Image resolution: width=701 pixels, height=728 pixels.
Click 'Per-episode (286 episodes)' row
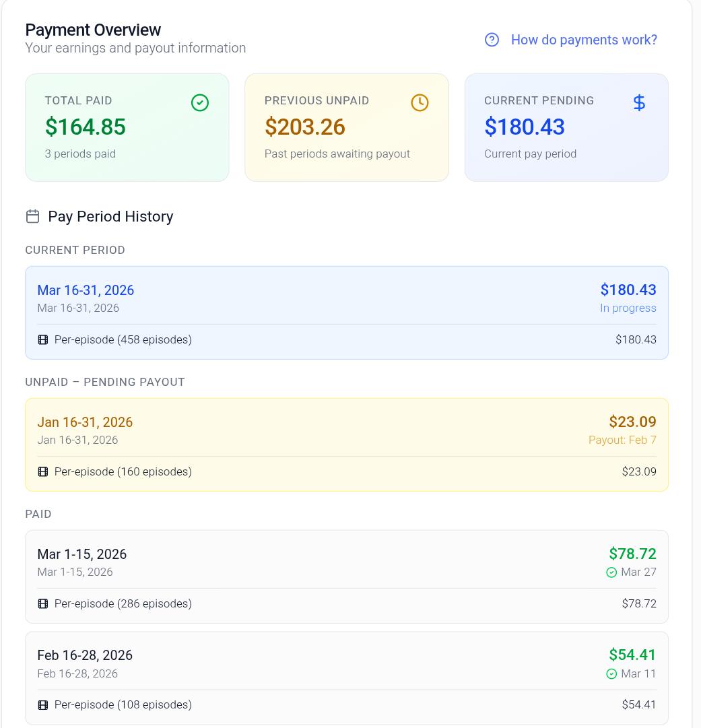click(347, 603)
